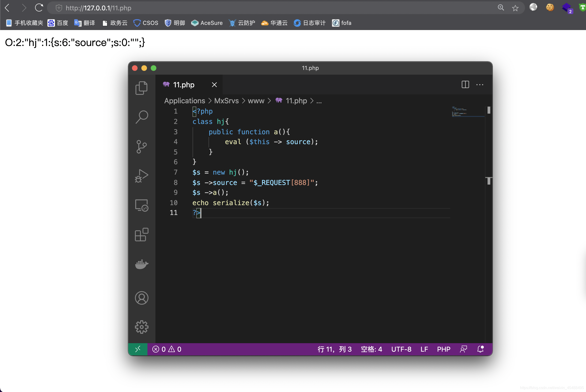
Task: Click the eval keyword on line 4
Action: (x=233, y=142)
